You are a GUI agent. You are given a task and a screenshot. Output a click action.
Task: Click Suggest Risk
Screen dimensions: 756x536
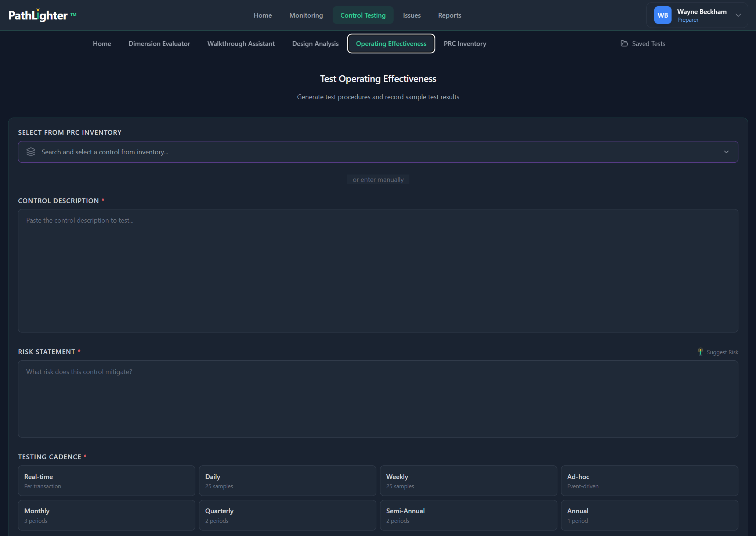coord(721,352)
